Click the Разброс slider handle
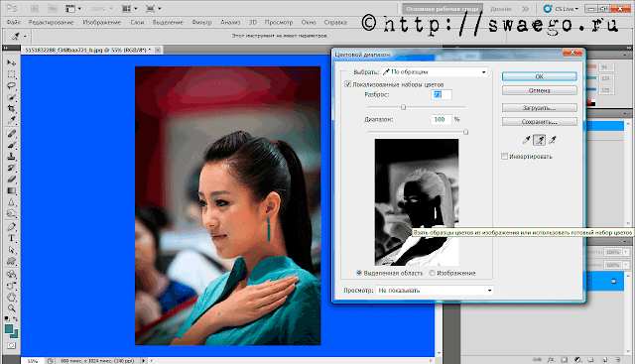635x364 pixels. coord(404,107)
